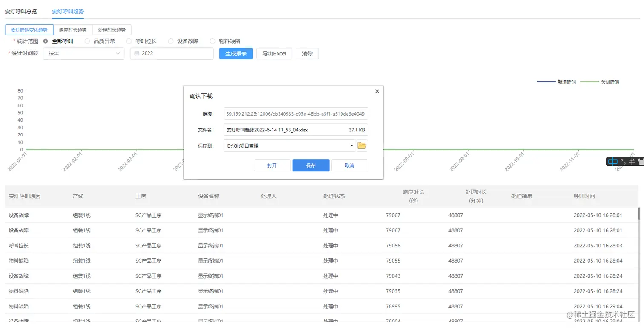The image size is (644, 328).
Task: Click the 半 halfwidth icon in the IME toolbar
Action: [632, 161]
